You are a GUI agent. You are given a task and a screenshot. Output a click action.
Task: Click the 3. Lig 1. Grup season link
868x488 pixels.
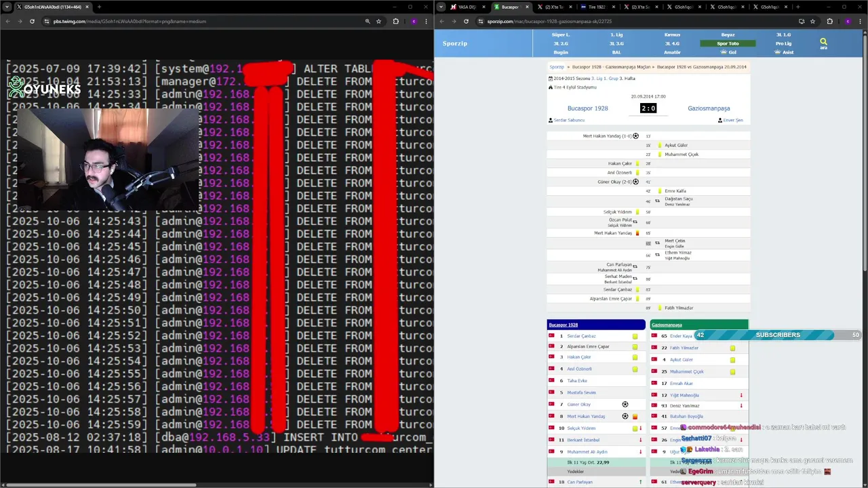tap(604, 79)
